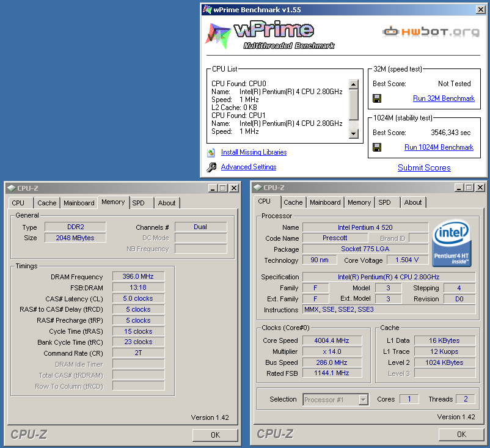Switch to About tab in right CPU-Z window
Viewport: 490px width, 448px height.
tap(414, 202)
